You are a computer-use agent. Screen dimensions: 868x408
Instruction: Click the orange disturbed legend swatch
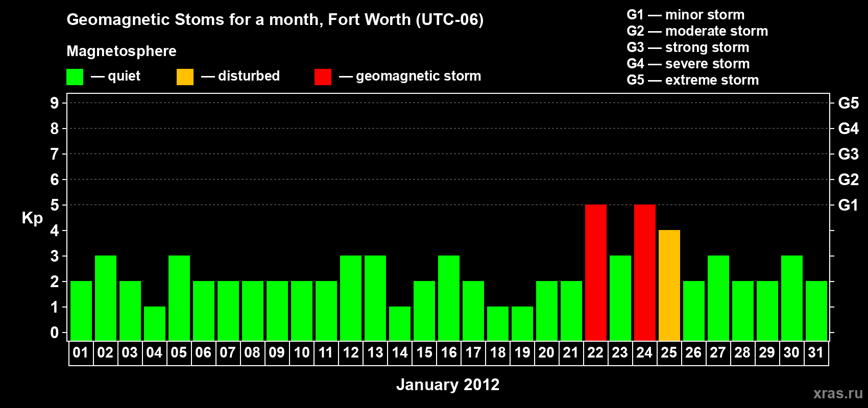[x=185, y=77]
